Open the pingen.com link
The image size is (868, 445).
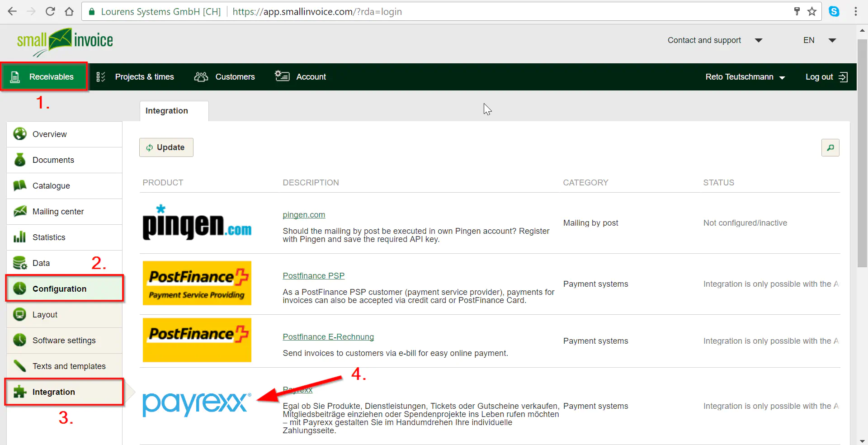click(x=304, y=215)
